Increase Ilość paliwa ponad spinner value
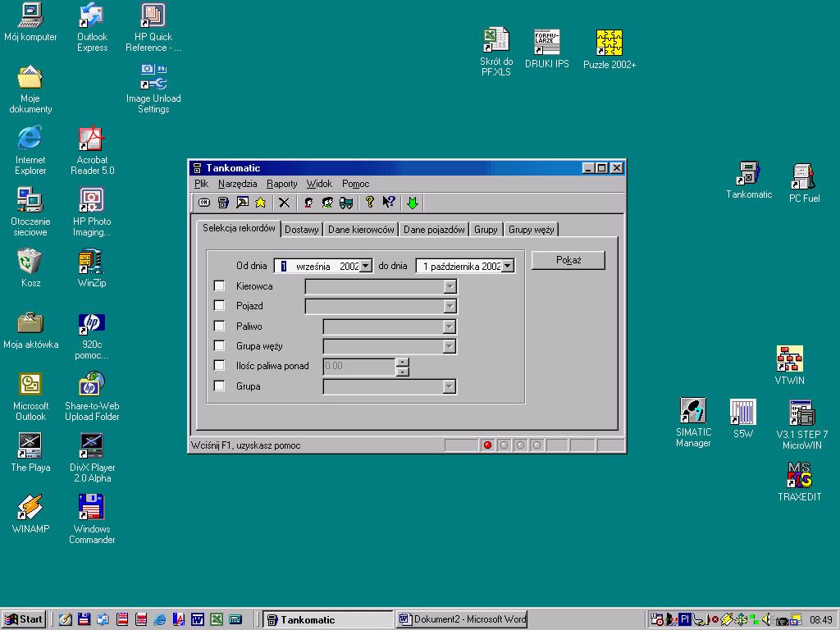 pyautogui.click(x=402, y=362)
